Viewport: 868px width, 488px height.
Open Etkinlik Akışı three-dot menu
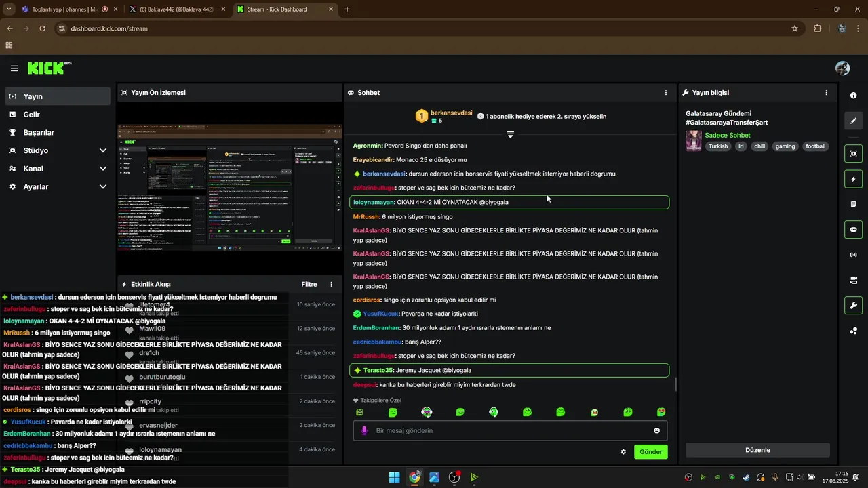click(x=332, y=284)
